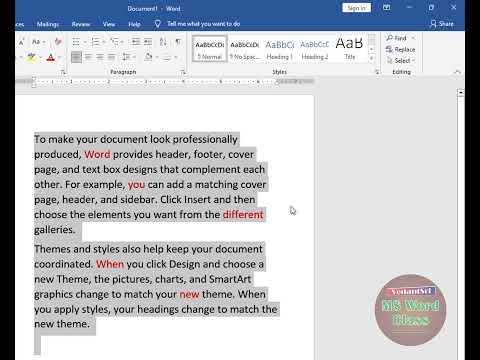480x360 pixels.
Task: Collapse the ribbon with the chevron
Action: click(x=457, y=72)
